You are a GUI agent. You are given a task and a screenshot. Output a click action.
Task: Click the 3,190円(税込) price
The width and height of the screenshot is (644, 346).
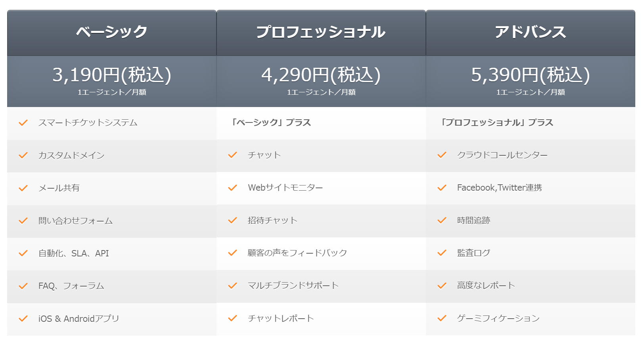point(112,75)
